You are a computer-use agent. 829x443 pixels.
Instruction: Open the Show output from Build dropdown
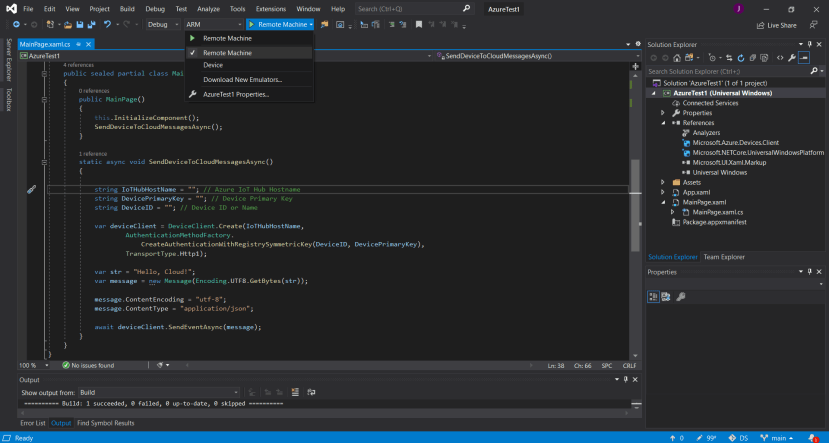point(159,392)
